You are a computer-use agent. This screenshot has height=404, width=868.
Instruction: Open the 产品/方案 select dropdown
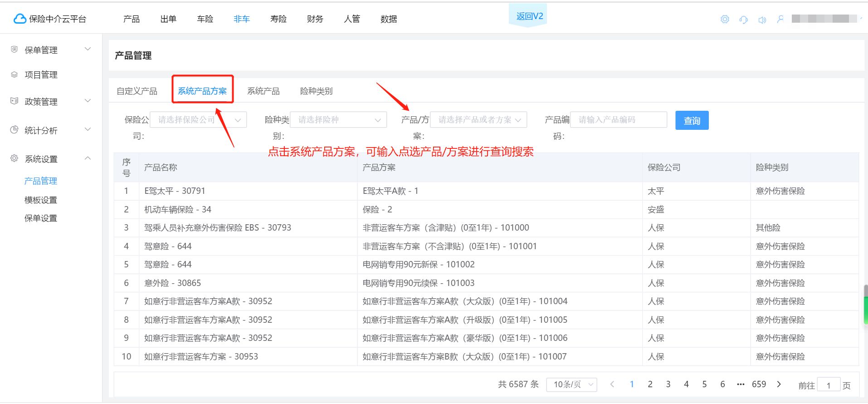tap(478, 120)
